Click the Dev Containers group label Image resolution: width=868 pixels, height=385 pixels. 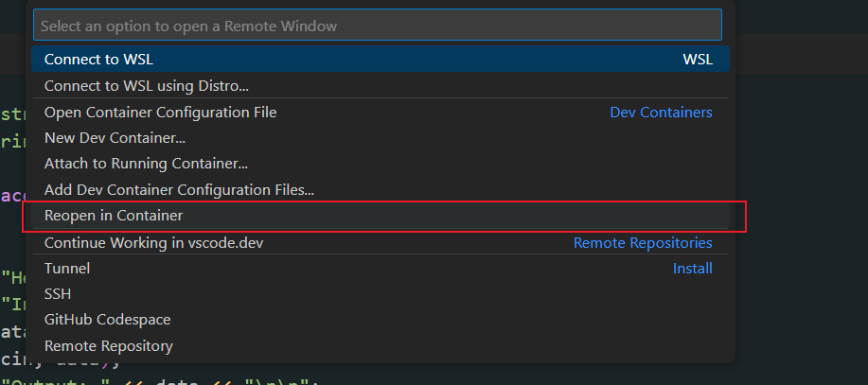[661, 113]
